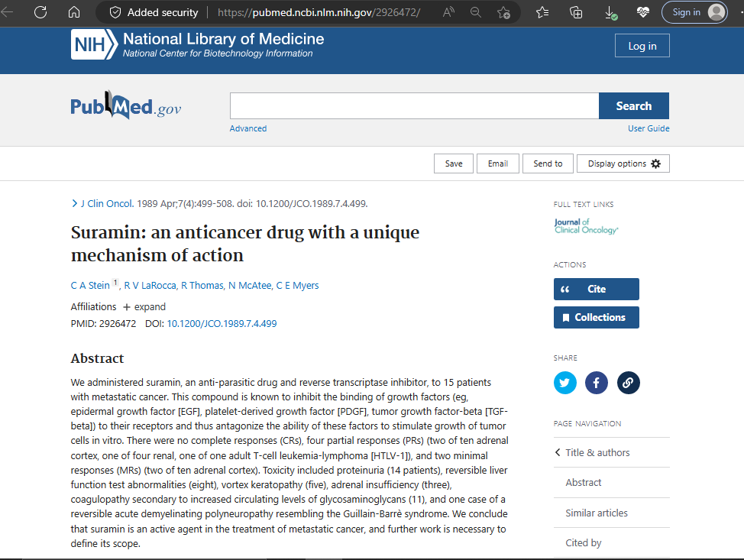Open Browser essentials heart icon
Viewport: 744px width, 560px height.
point(643,12)
